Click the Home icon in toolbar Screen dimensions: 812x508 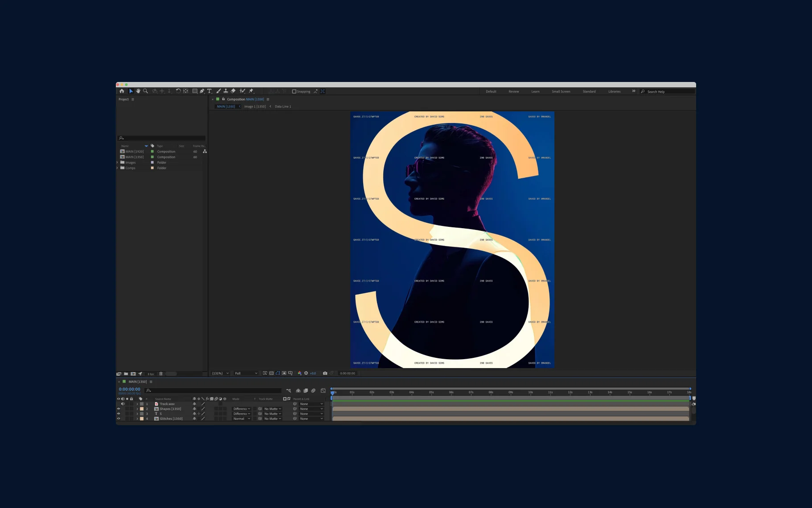[x=122, y=91]
